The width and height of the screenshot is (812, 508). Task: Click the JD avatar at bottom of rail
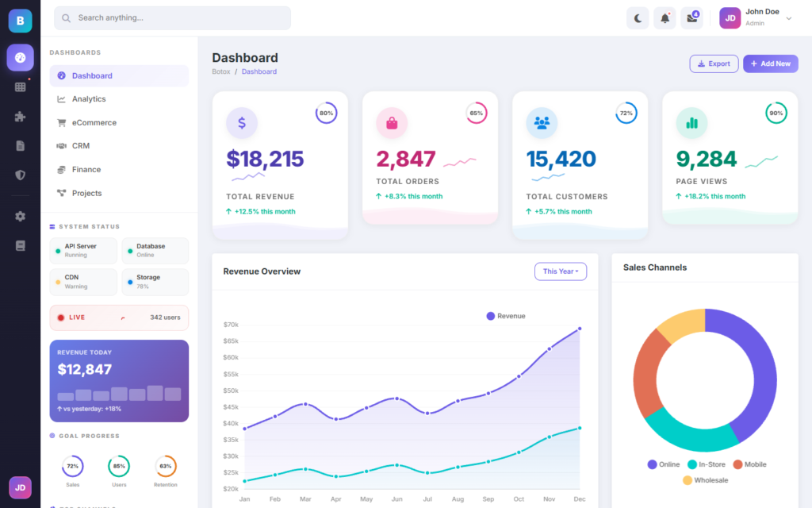(x=20, y=488)
